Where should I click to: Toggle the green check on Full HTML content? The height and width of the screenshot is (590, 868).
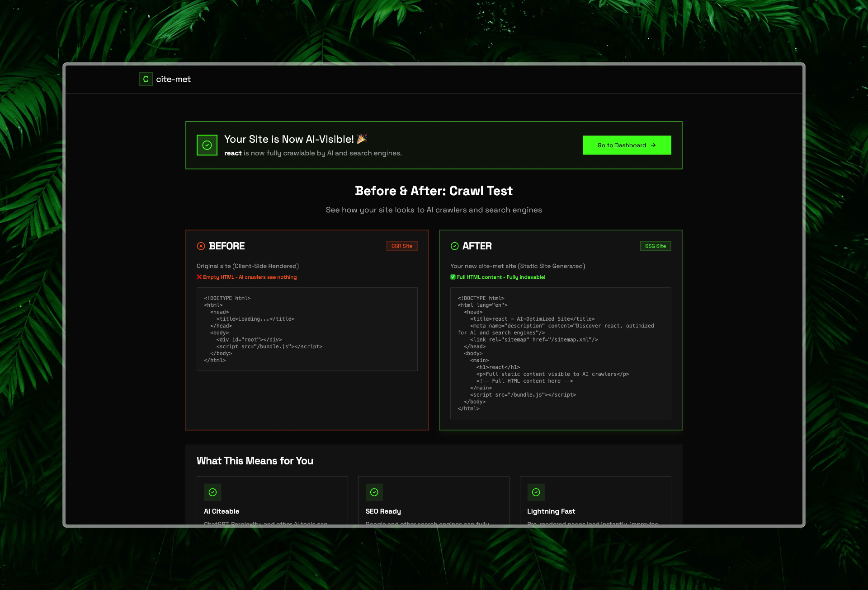(453, 276)
